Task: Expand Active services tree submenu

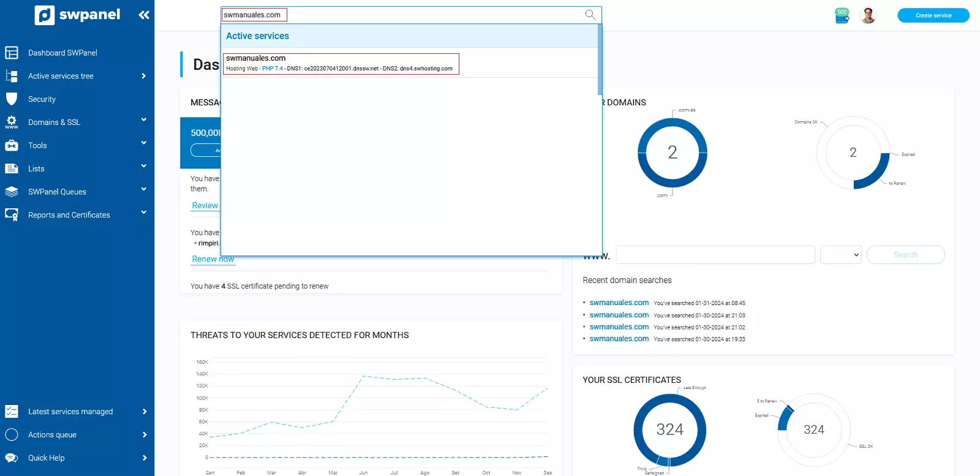Action: pyautogui.click(x=143, y=76)
